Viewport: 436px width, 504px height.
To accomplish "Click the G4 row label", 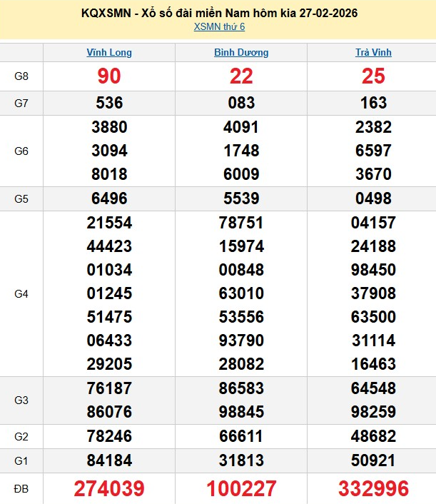I will point(21,293).
